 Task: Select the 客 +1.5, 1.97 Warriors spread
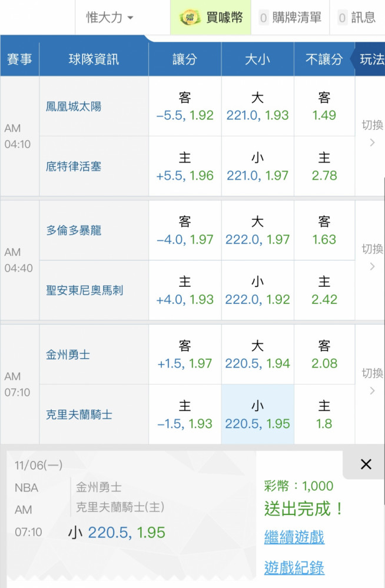click(x=185, y=355)
